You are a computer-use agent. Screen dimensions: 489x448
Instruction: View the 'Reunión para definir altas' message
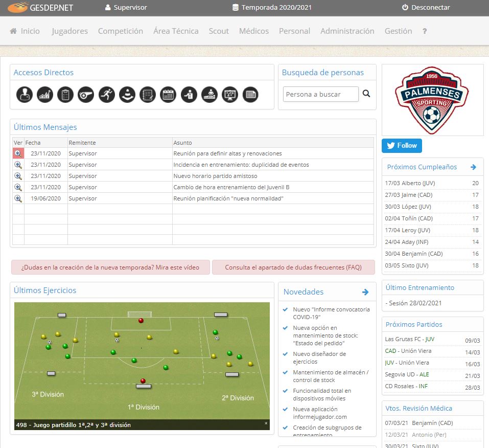18,153
